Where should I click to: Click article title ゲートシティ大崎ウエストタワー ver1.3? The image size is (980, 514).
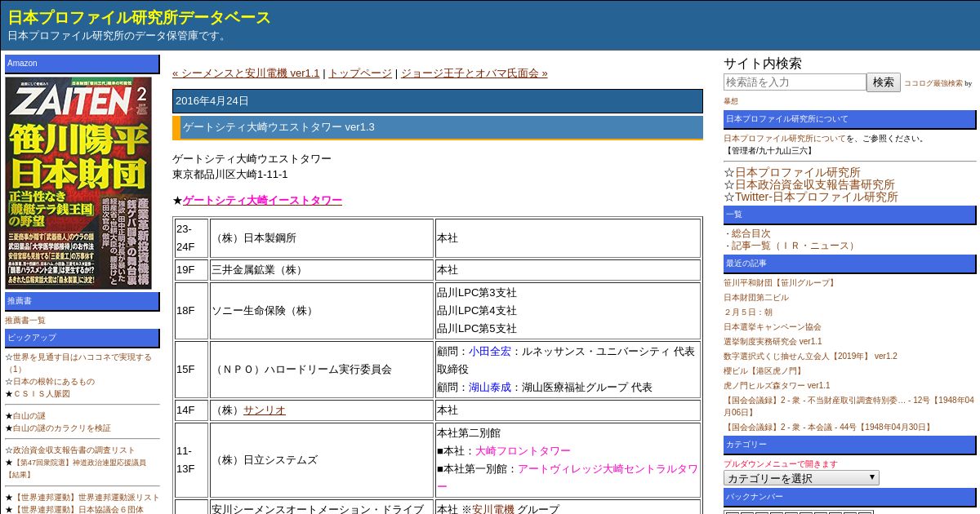click(278, 127)
